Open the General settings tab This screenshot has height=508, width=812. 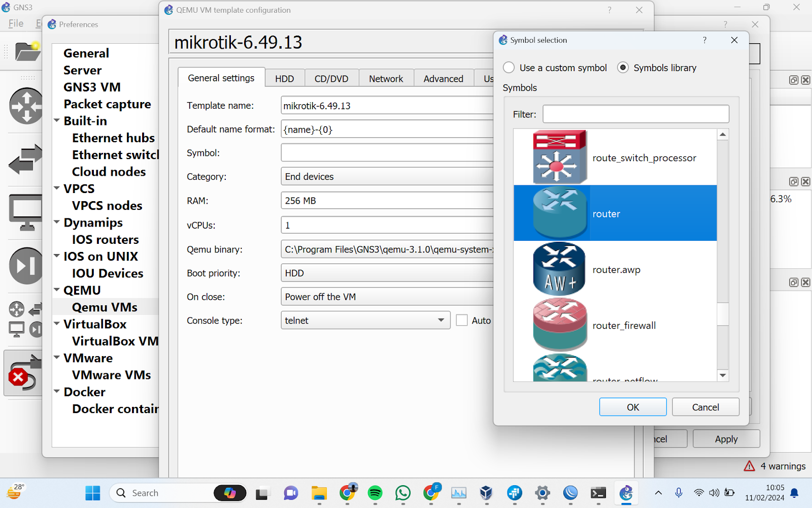pos(221,78)
